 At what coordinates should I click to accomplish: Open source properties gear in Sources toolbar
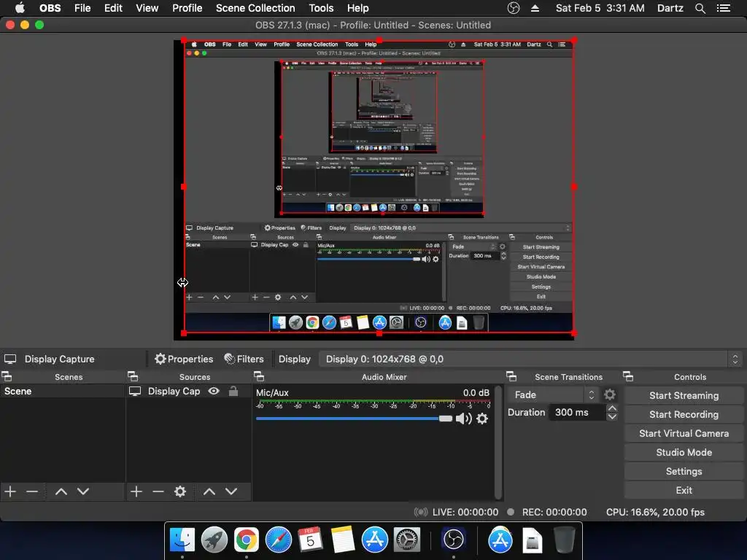point(180,491)
